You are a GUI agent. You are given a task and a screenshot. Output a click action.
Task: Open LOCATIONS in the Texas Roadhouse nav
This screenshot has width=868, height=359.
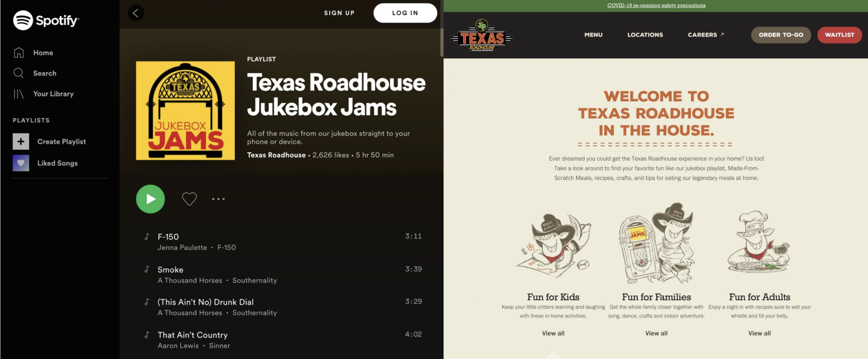[645, 35]
